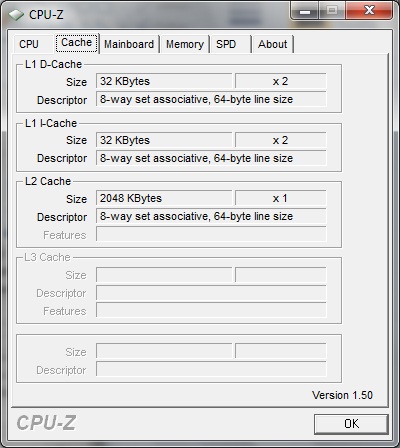Click the L3 Cache group label
Screen dimensions: 400x448
(x=47, y=257)
